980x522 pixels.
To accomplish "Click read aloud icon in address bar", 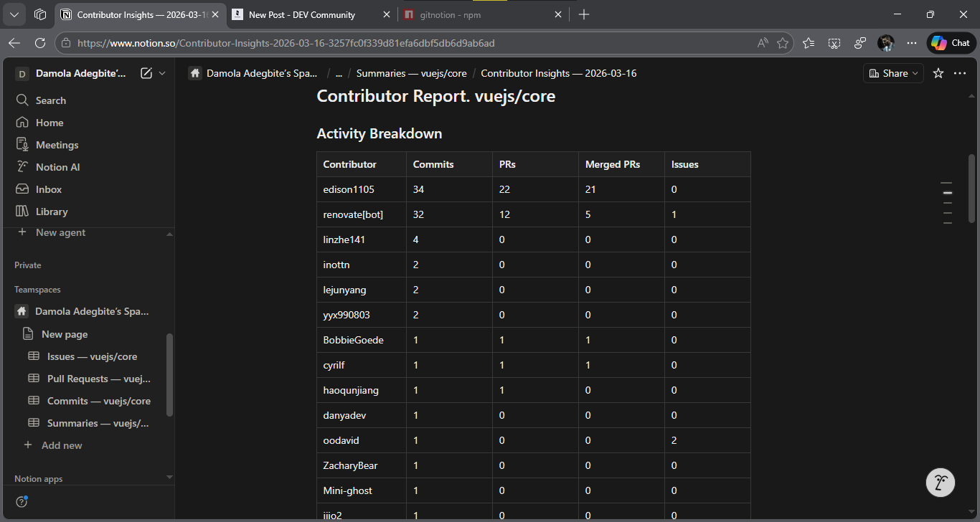I will tap(763, 43).
